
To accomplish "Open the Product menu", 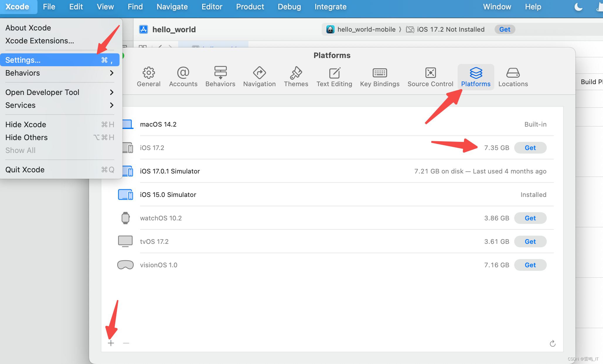I will click(250, 7).
